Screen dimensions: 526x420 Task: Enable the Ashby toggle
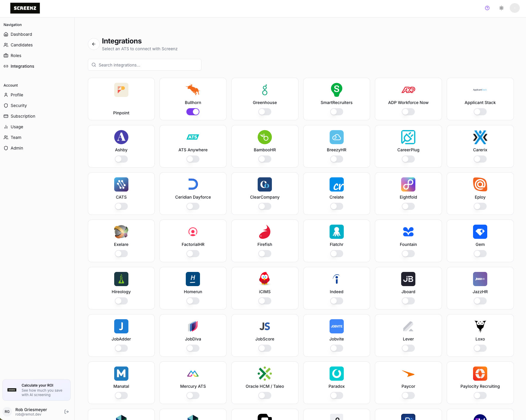121,159
